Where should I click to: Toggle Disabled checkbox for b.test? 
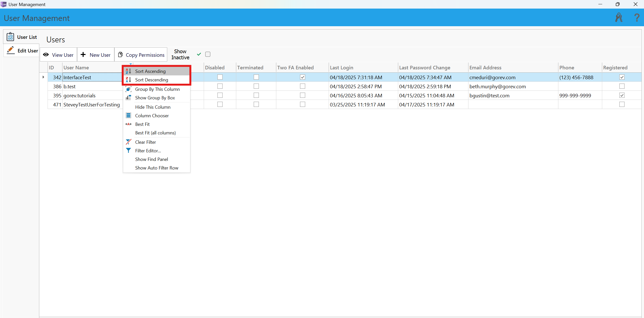click(220, 86)
